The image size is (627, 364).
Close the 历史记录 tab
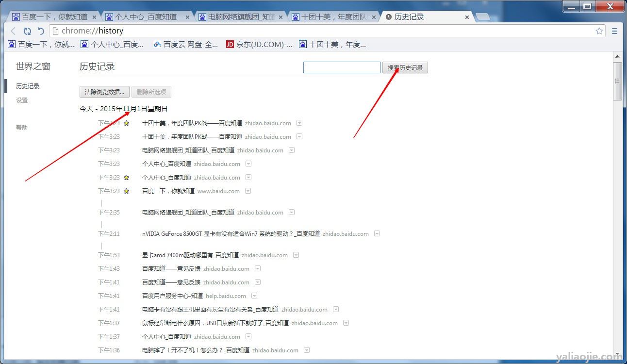[x=467, y=17]
